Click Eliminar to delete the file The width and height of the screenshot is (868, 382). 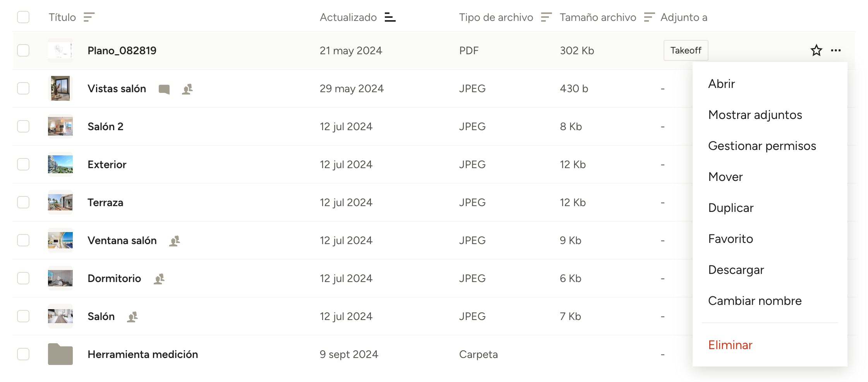tap(730, 345)
